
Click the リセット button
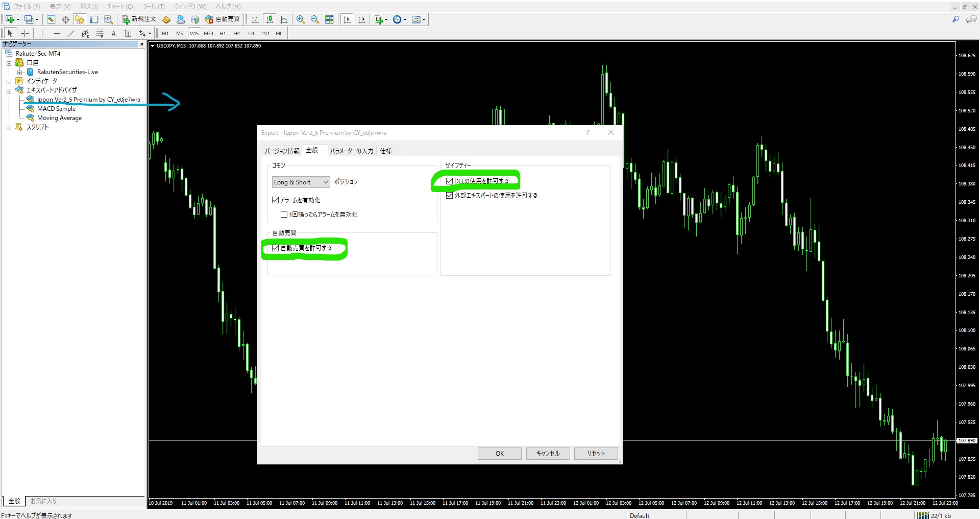tap(596, 454)
